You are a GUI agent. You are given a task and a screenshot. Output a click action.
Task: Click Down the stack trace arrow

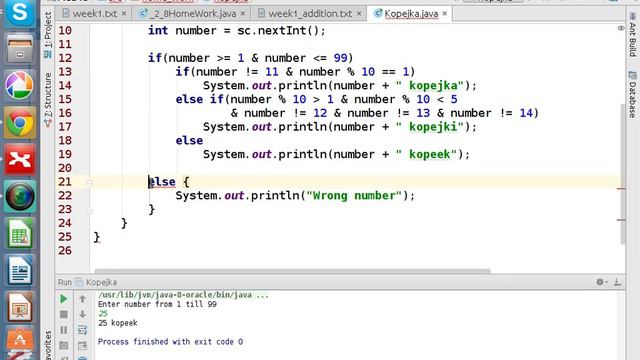(82, 314)
